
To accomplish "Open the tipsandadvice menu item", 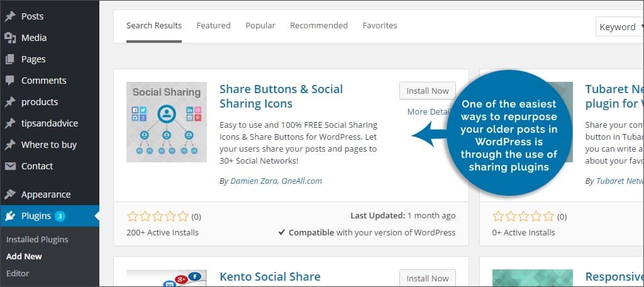I will pos(50,123).
